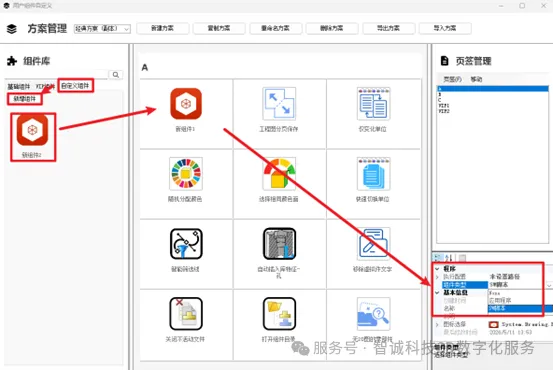This screenshot has height=370, width=553.
Task: Open the 页签(F) menu
Action: click(452, 79)
